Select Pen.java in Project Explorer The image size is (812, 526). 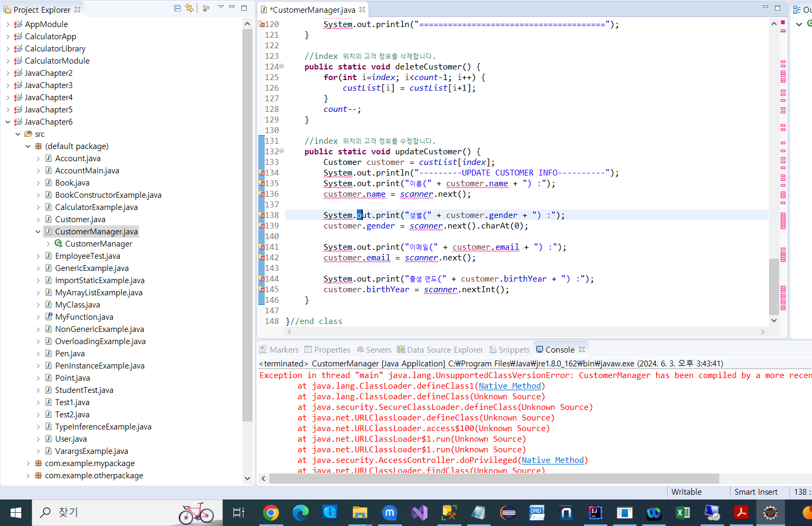click(69, 354)
